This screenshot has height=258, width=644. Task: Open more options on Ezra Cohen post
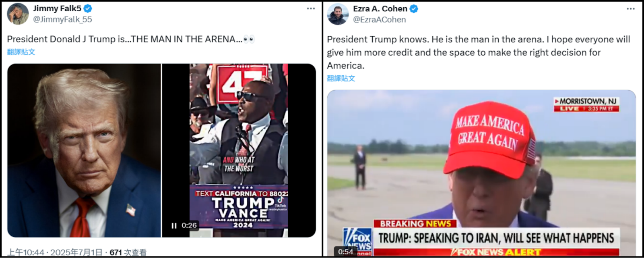(631, 8)
